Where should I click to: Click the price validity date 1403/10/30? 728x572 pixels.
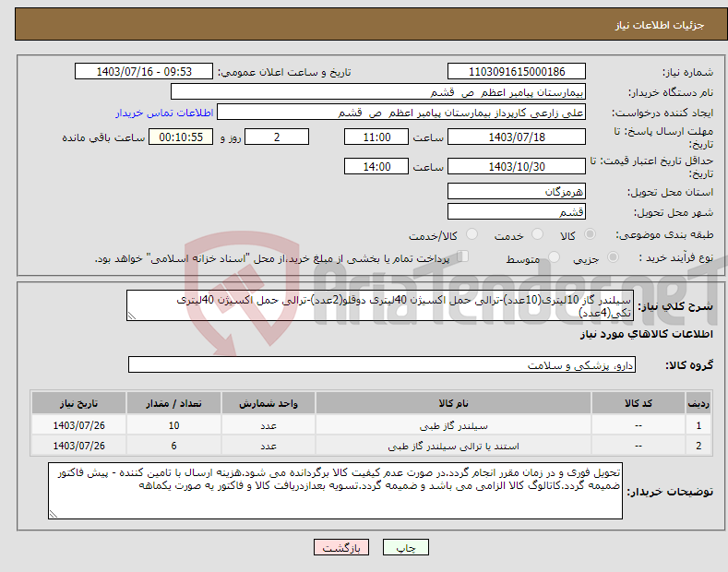517,166
